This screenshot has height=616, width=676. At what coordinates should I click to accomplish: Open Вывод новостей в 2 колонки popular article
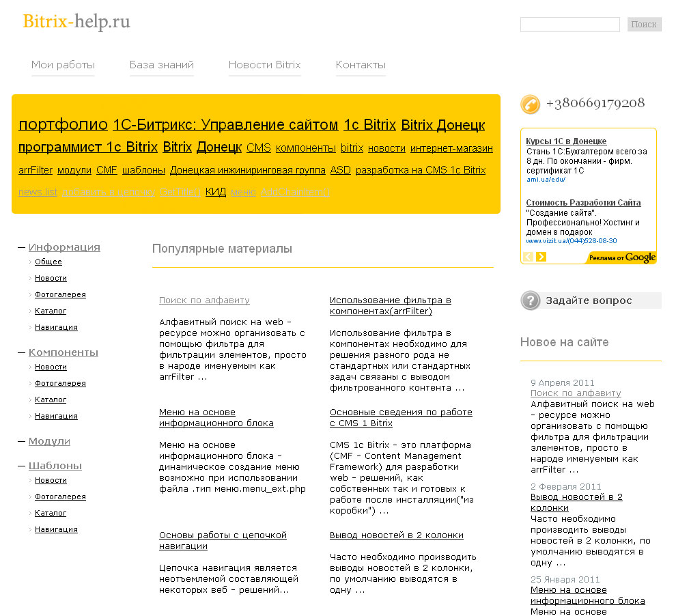click(x=397, y=535)
